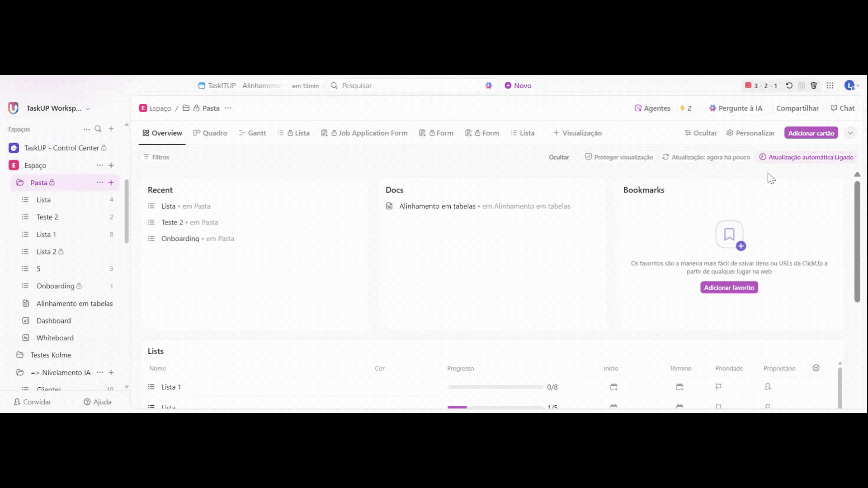Click the Compartilhar button

pyautogui.click(x=797, y=108)
